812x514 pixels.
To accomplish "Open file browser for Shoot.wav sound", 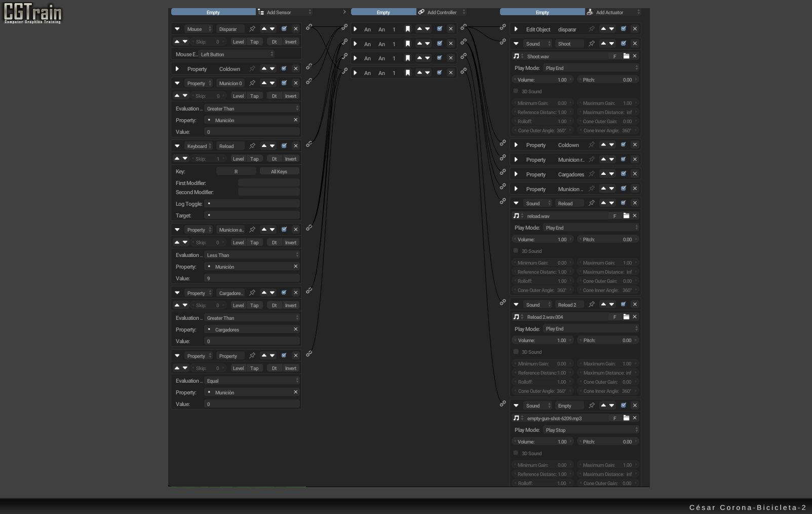I will (626, 56).
